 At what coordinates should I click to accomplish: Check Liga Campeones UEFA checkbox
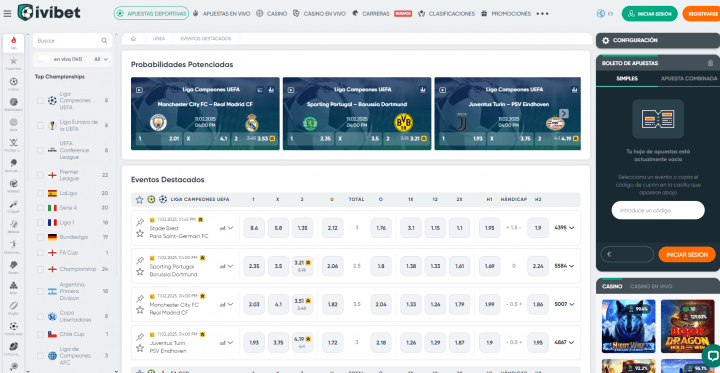coord(40,100)
